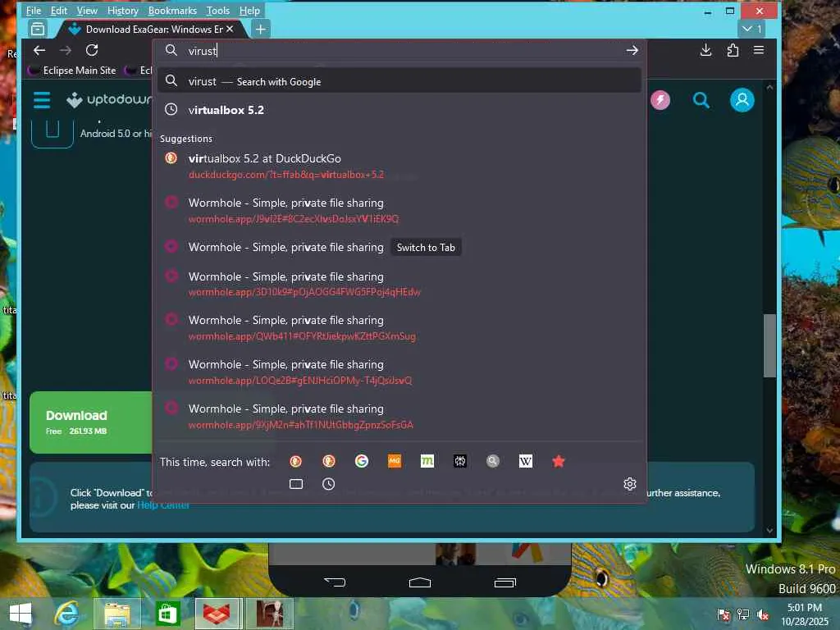Click the page vertical scrollbar thumb
The width and height of the screenshot is (840, 630).
(x=769, y=345)
